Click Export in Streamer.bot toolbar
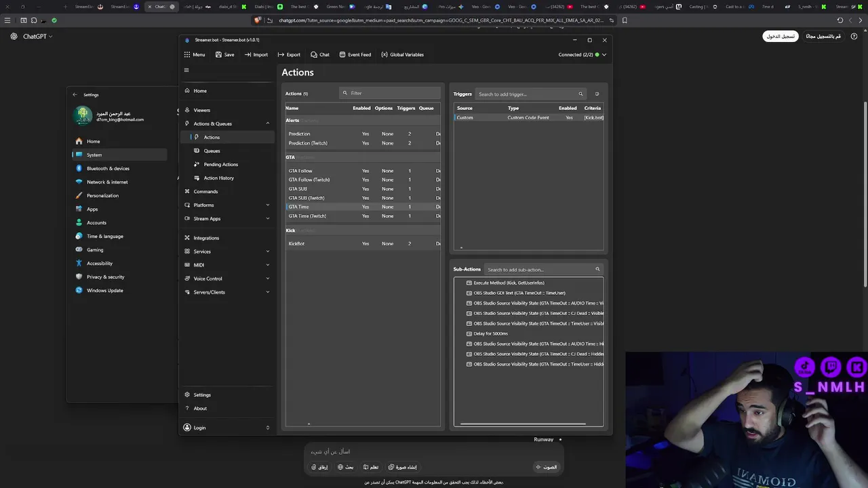This screenshot has height=488, width=868. click(x=289, y=55)
